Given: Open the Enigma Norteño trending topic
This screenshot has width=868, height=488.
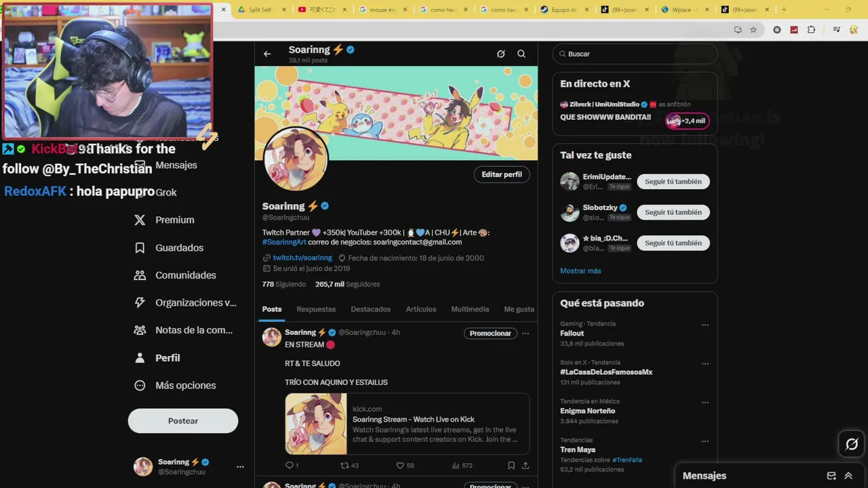Looking at the screenshot, I should click(587, 411).
